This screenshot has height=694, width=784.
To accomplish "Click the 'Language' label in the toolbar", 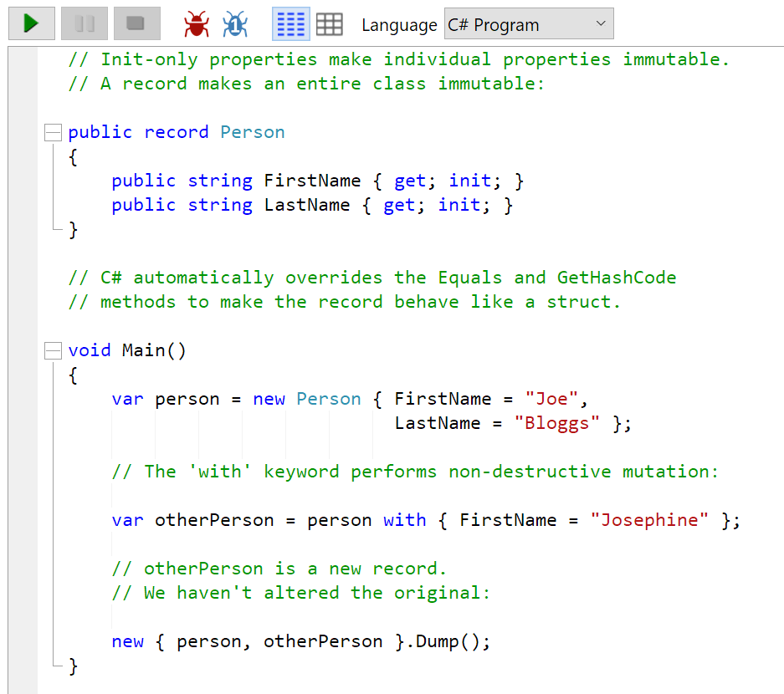I will click(399, 24).
